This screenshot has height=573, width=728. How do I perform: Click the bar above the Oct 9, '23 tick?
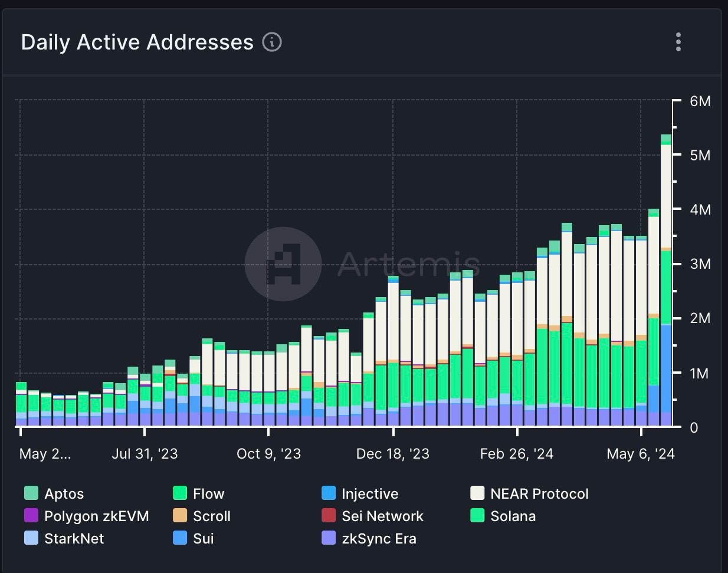(x=269, y=389)
